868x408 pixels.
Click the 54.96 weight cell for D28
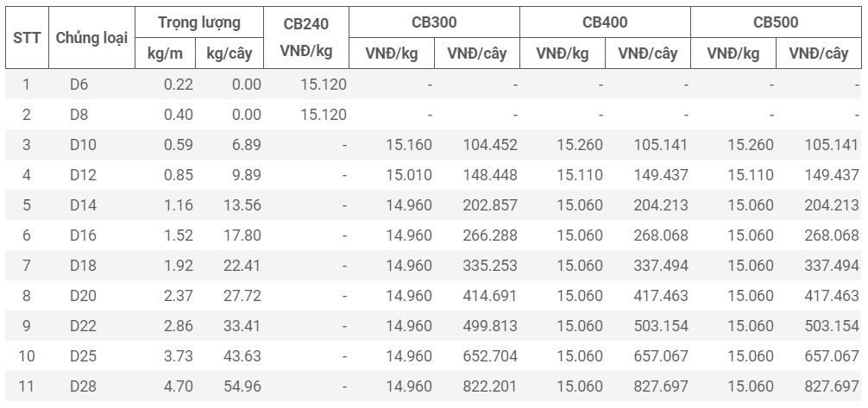[242, 386]
